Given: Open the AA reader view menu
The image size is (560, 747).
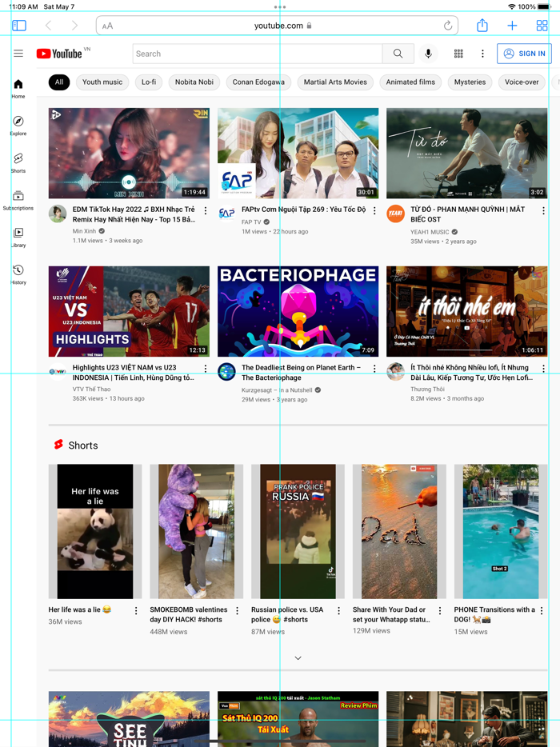Looking at the screenshot, I should coord(108,26).
